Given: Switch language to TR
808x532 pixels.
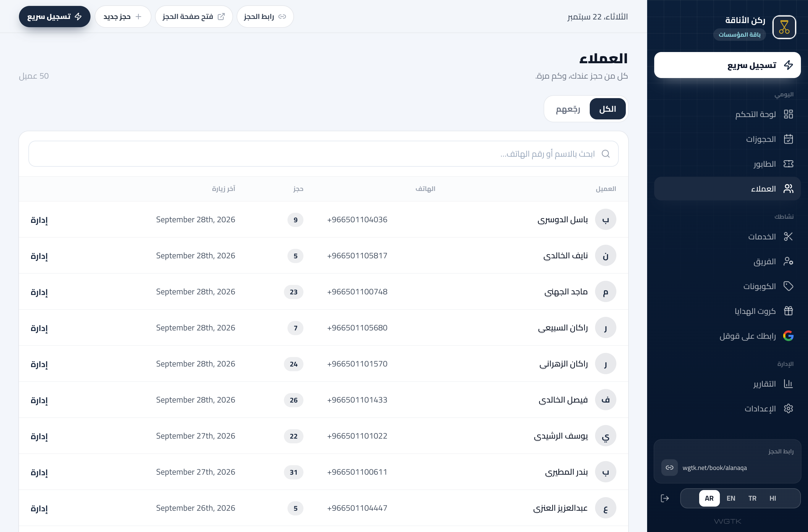Looking at the screenshot, I should point(752,498).
